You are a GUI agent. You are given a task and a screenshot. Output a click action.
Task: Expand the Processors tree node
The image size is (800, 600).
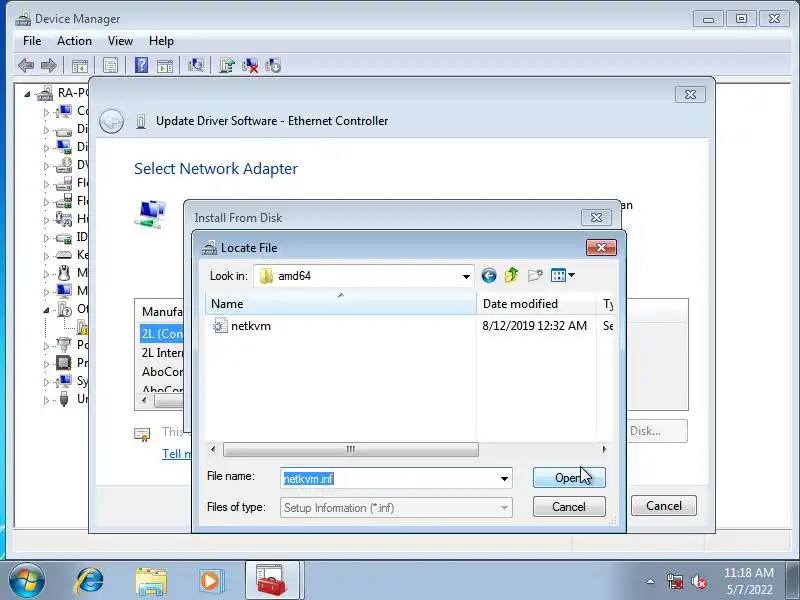click(x=46, y=364)
